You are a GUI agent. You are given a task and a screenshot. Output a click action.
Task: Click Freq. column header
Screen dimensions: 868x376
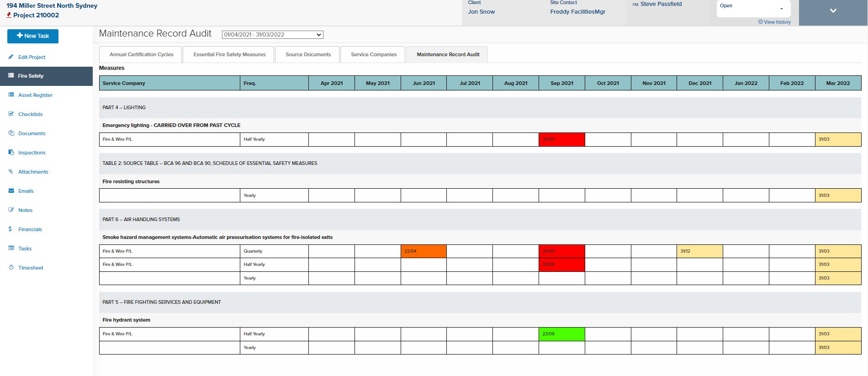coord(274,83)
